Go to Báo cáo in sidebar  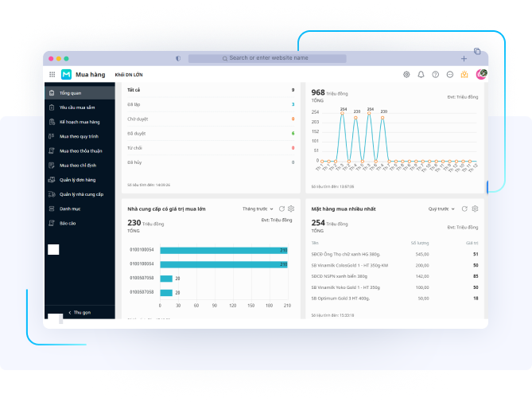coord(68,224)
